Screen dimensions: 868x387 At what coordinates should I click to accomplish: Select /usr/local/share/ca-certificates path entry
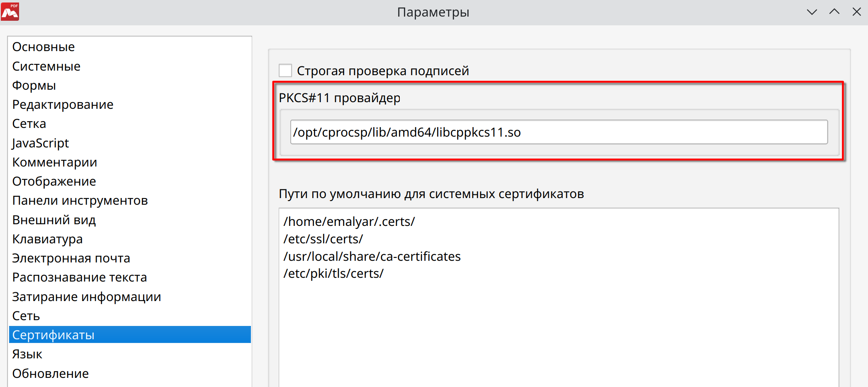click(372, 257)
